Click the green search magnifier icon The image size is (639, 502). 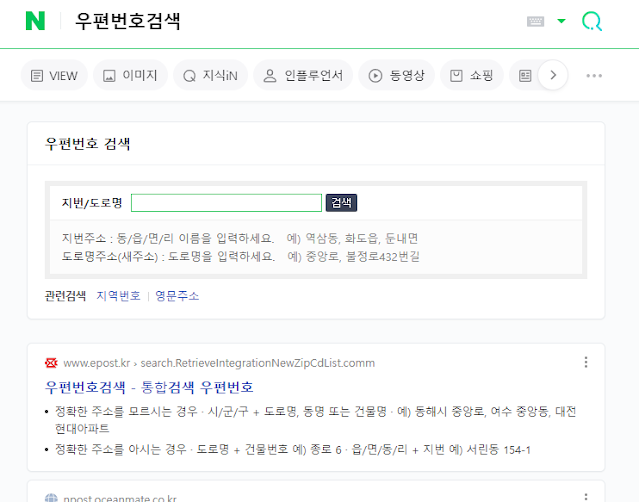(x=592, y=21)
